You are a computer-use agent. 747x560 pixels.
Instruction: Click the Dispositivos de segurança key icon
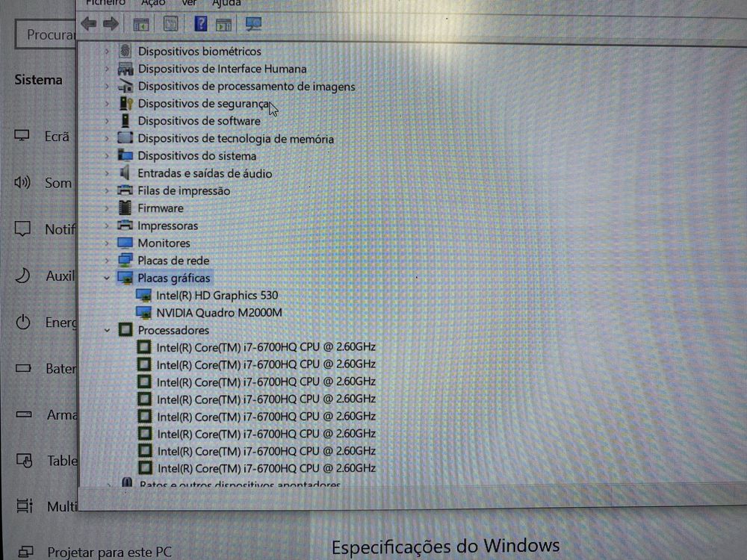click(125, 103)
